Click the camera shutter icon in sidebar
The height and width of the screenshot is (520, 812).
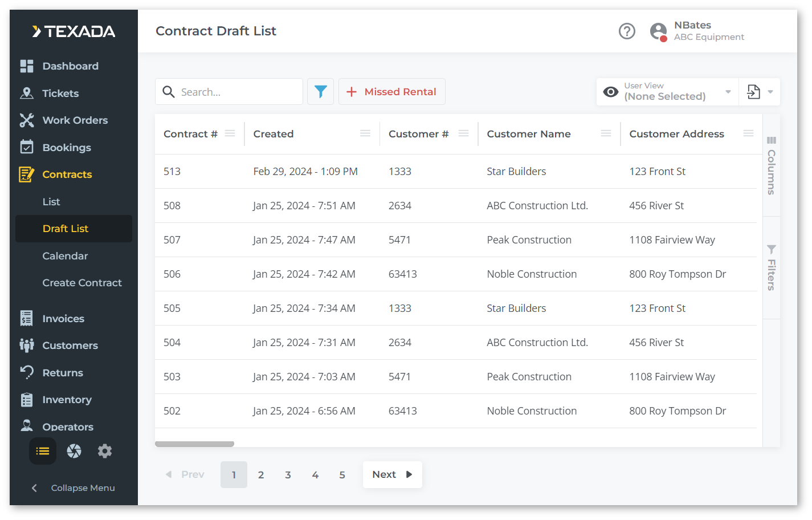pyautogui.click(x=74, y=451)
